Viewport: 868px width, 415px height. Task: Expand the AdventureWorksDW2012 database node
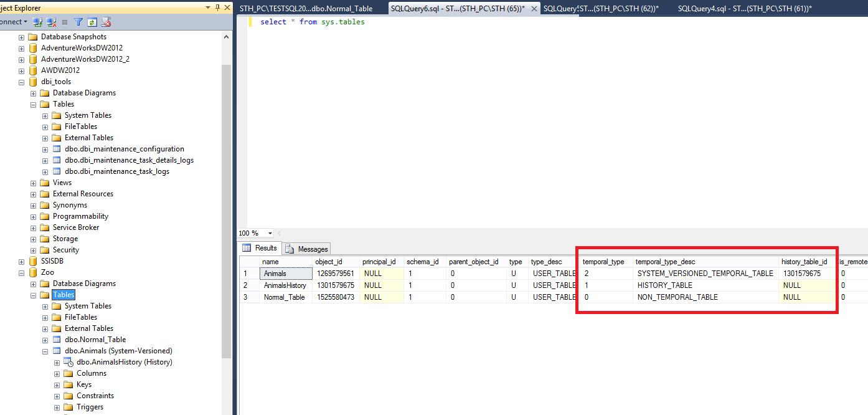(21, 48)
